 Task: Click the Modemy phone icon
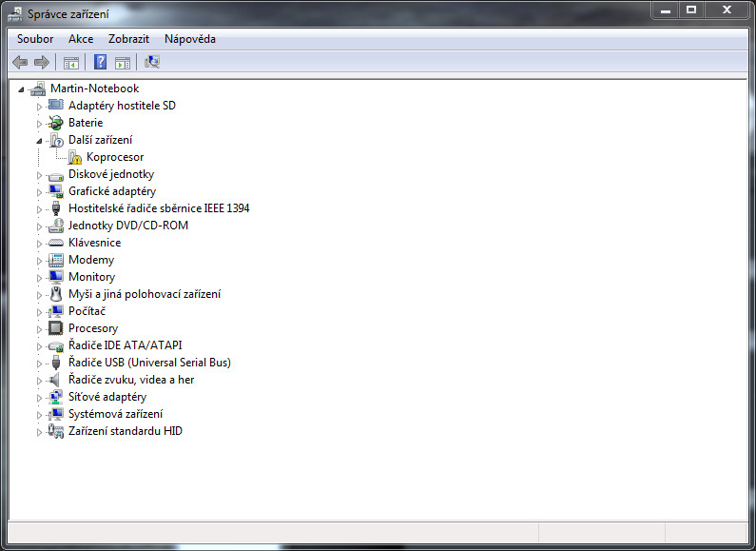tap(56, 260)
